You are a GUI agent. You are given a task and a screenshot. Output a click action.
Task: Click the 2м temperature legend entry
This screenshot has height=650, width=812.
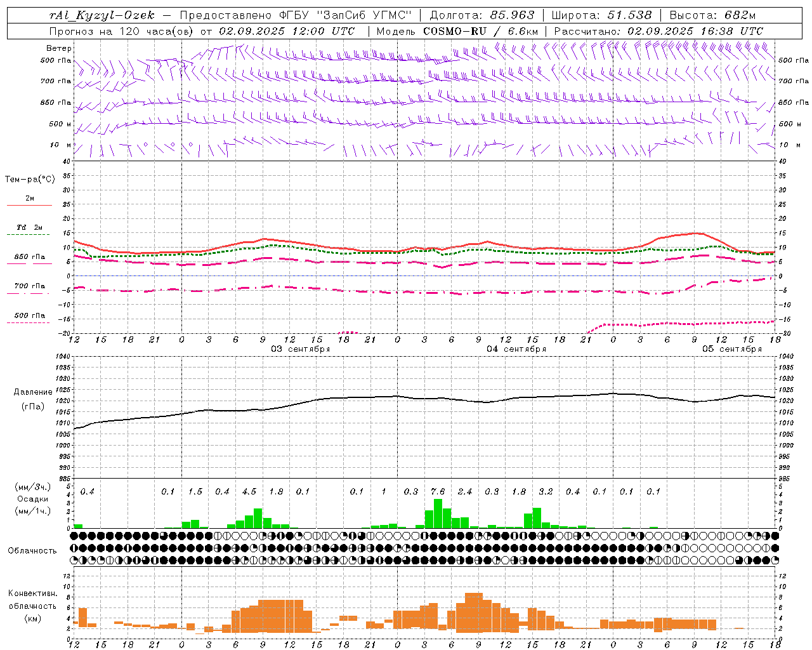30,199
